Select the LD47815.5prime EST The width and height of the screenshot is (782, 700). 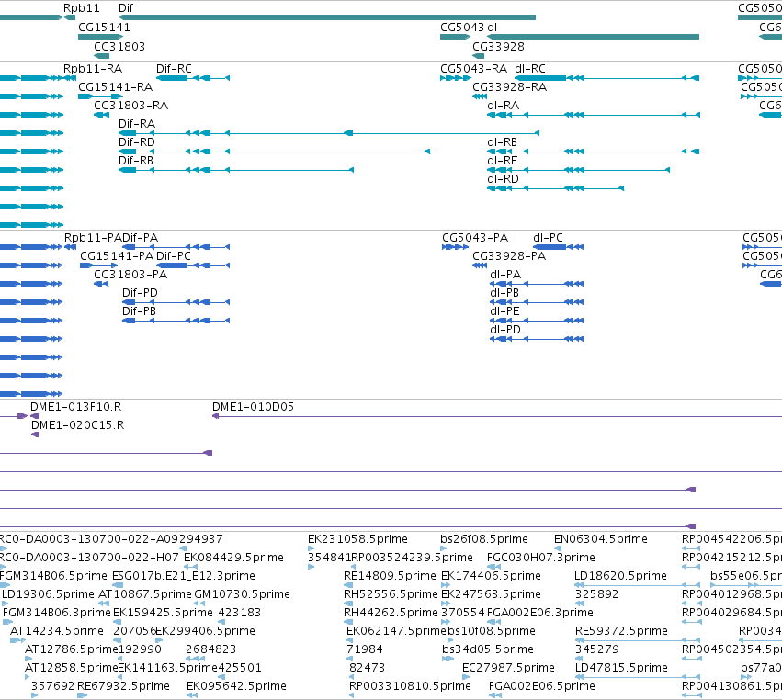(x=638, y=677)
